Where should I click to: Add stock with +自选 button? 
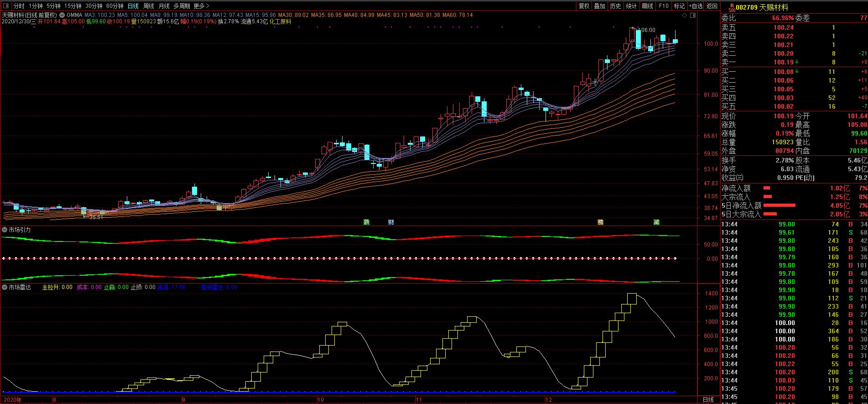(696, 6)
